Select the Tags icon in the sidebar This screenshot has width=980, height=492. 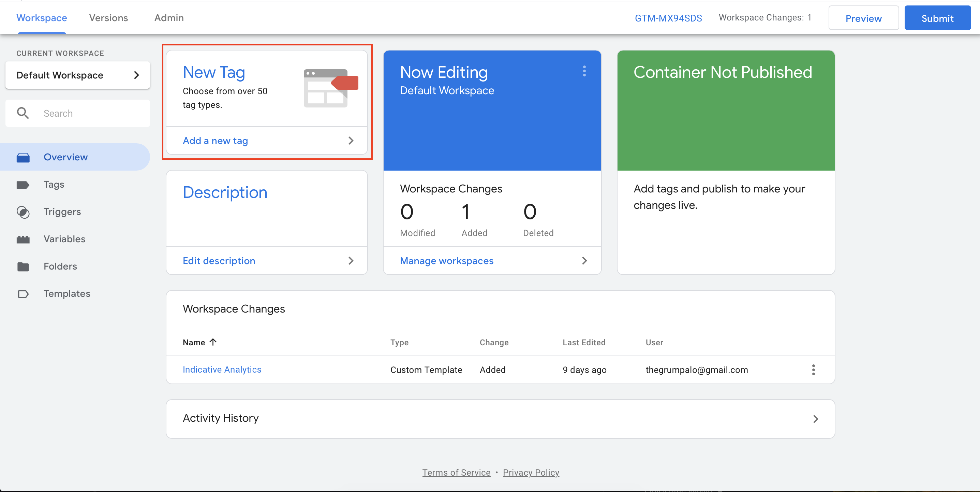click(24, 185)
